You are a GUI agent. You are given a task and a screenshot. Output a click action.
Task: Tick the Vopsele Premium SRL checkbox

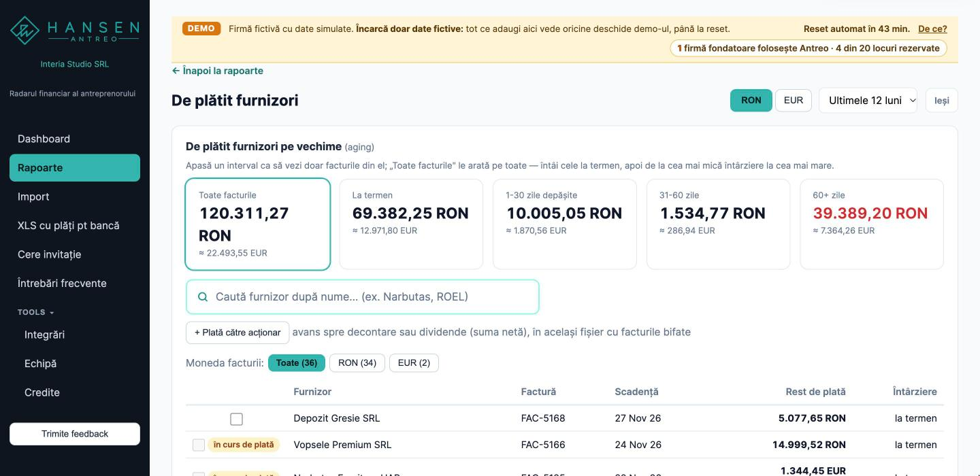(x=199, y=445)
